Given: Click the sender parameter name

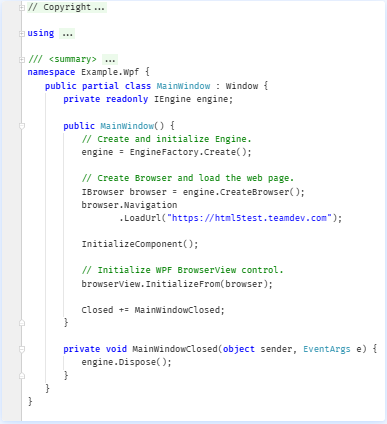Looking at the screenshot, I should coord(276,349).
